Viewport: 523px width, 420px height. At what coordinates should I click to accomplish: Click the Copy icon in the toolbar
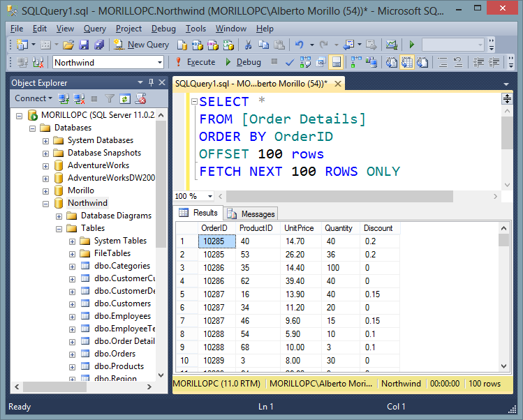pyautogui.click(x=263, y=45)
